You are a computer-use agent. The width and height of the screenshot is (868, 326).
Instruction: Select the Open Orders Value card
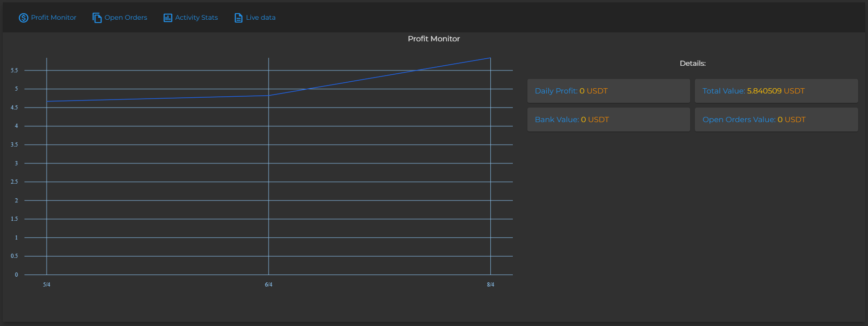click(x=776, y=120)
